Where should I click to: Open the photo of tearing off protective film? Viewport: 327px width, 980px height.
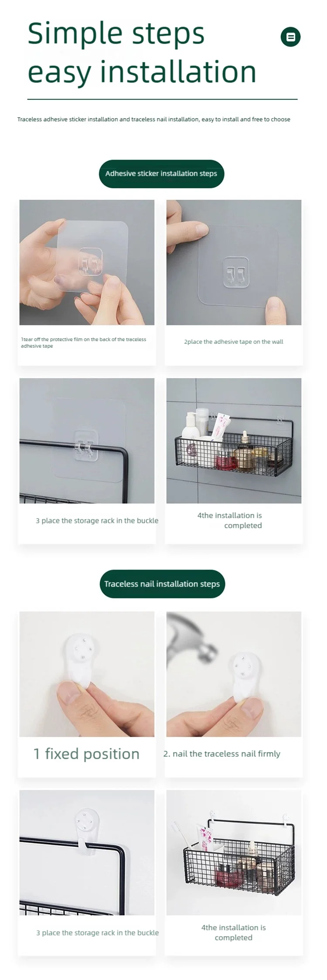point(87,262)
